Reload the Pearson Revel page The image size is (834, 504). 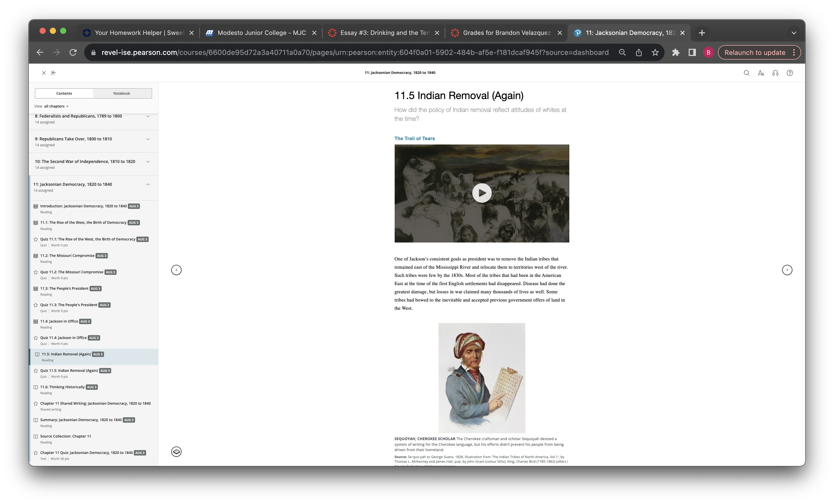point(73,52)
